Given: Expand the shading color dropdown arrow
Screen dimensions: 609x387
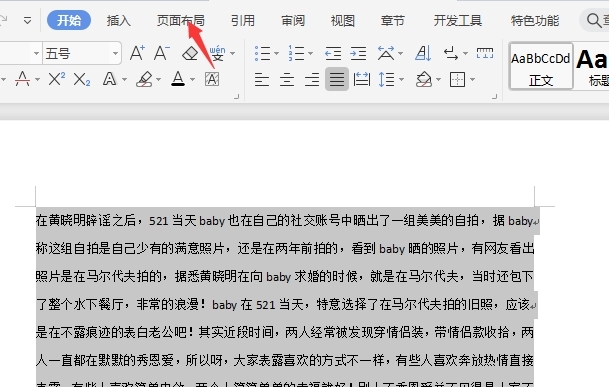Looking at the screenshot, I should (438, 80).
